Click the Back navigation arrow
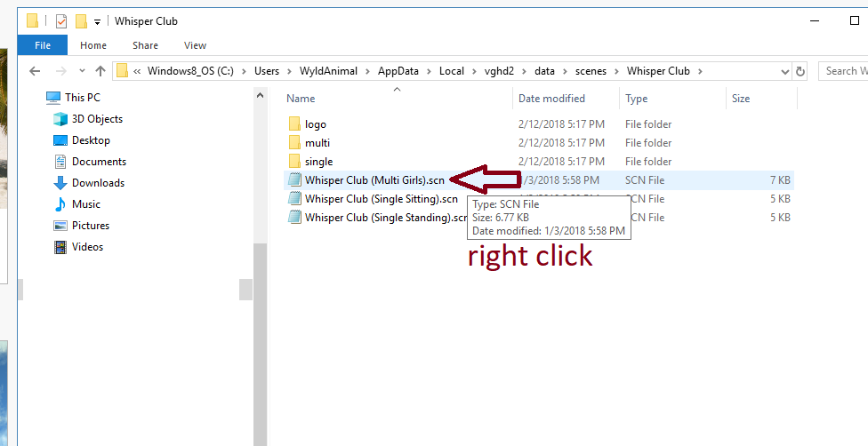Viewport: 868px width, 446px height. coord(35,71)
